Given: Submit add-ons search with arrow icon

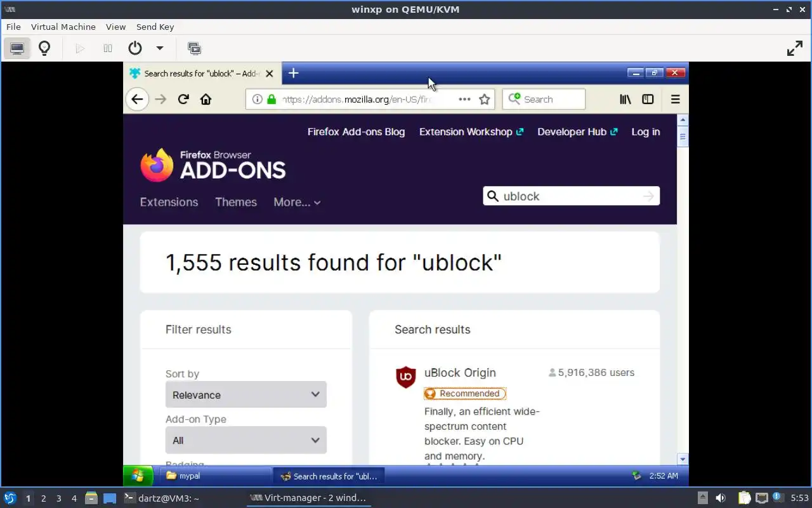Looking at the screenshot, I should pyautogui.click(x=648, y=196).
